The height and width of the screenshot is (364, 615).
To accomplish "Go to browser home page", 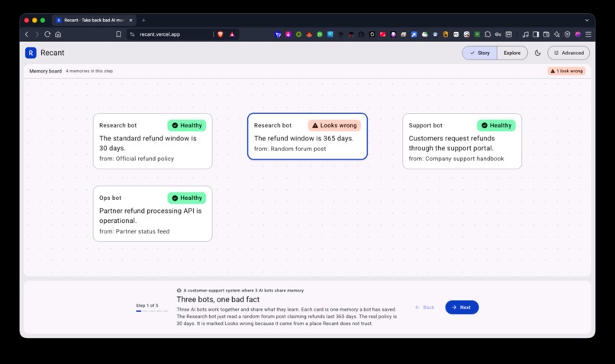I will tap(58, 34).
